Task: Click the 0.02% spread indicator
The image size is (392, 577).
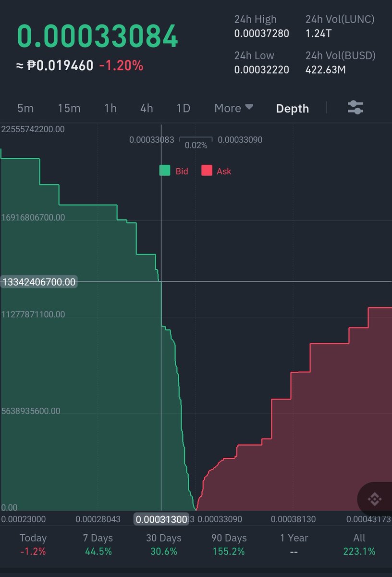Action: tap(196, 145)
